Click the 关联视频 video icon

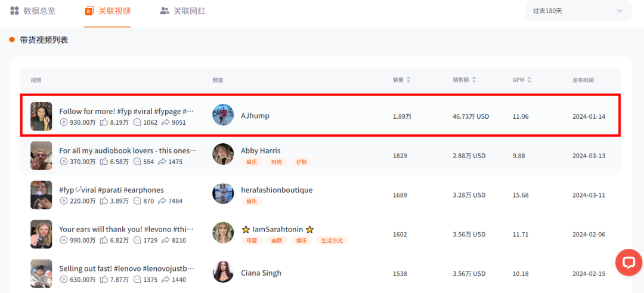(x=89, y=11)
